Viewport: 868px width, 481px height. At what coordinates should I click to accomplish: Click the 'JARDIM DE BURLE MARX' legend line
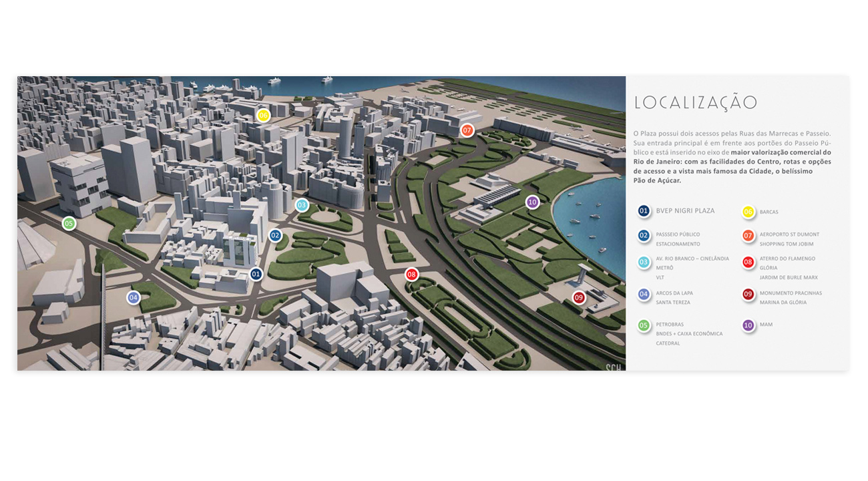(x=789, y=277)
